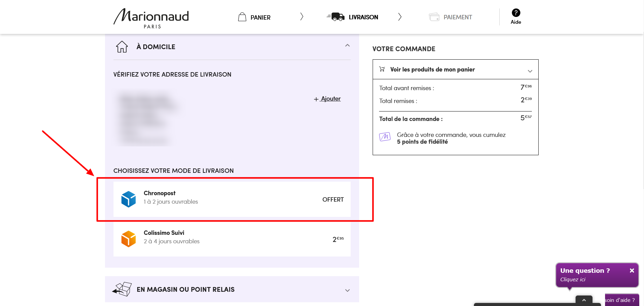Open the Aide question mark icon

coord(516,13)
